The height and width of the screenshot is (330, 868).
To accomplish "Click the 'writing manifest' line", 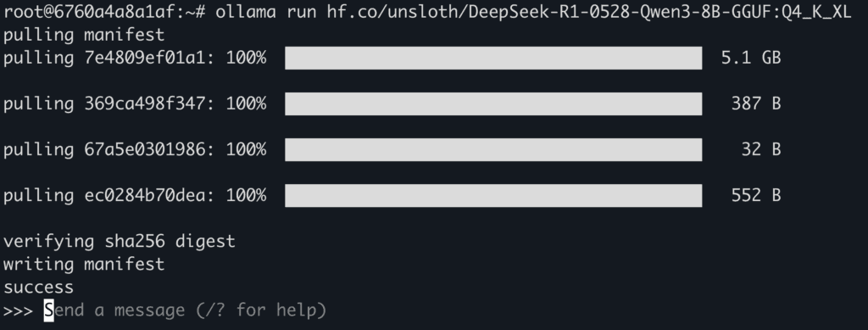I will (84, 265).
